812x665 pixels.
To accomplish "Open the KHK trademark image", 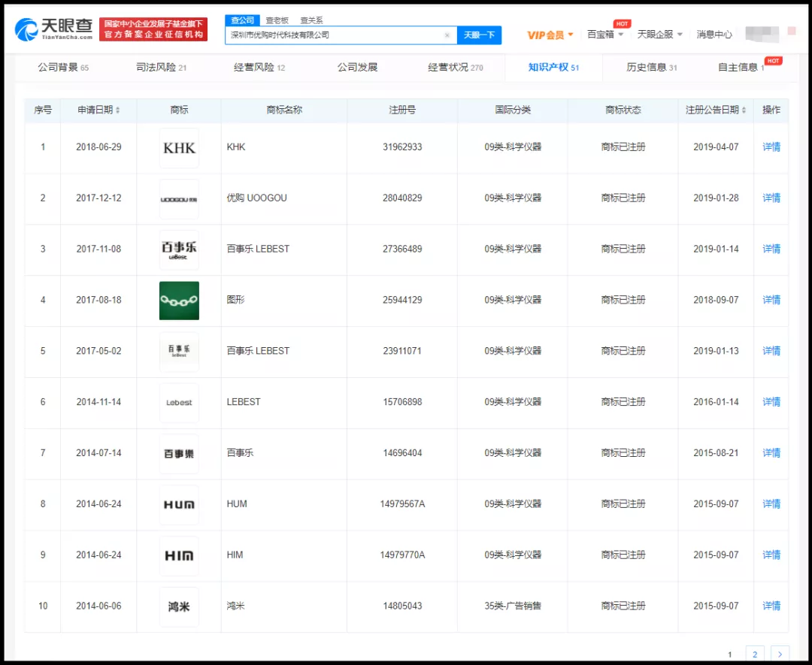I will pos(179,147).
